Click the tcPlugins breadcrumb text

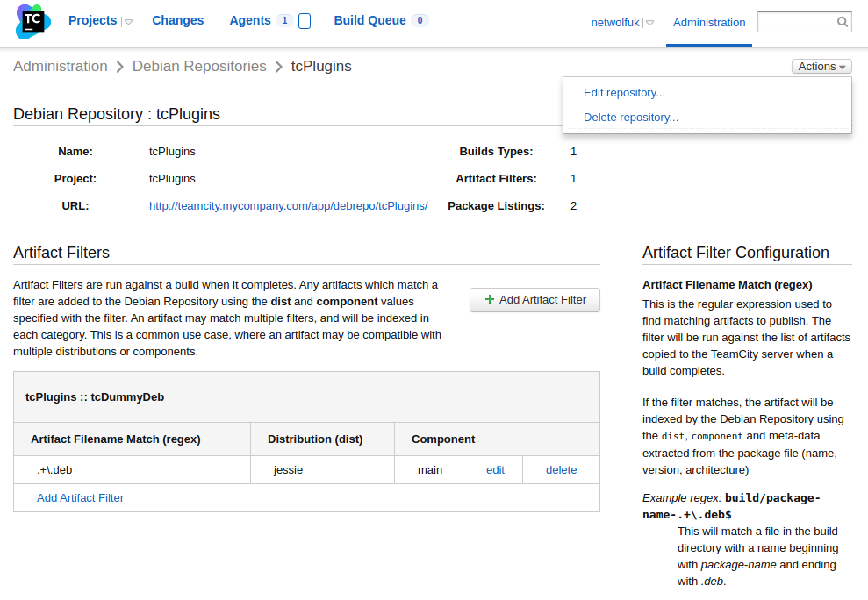[321, 66]
